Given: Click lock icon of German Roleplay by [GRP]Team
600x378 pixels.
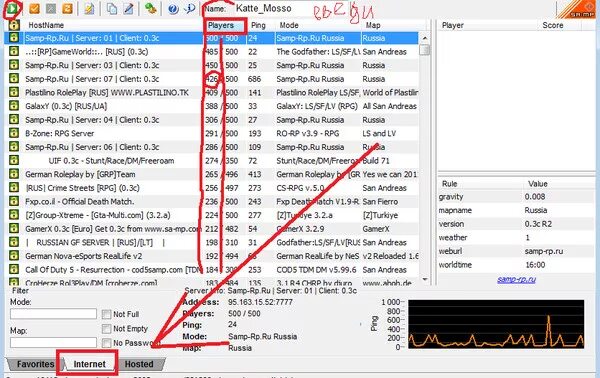Looking at the screenshot, I should pos(14,174).
